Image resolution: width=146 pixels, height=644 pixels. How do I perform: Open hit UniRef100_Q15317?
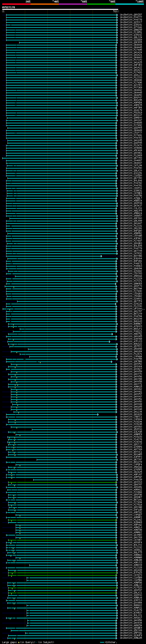coord(131,22)
